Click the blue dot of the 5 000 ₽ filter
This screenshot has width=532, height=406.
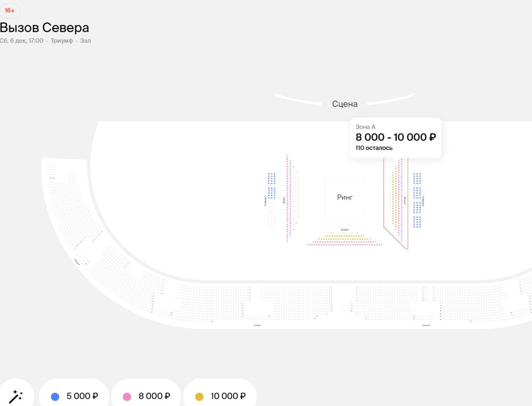[x=55, y=397]
